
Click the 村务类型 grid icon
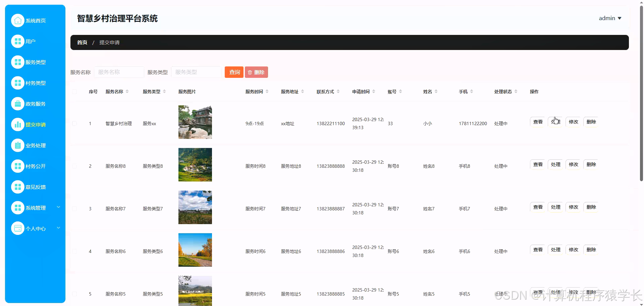pyautogui.click(x=18, y=83)
